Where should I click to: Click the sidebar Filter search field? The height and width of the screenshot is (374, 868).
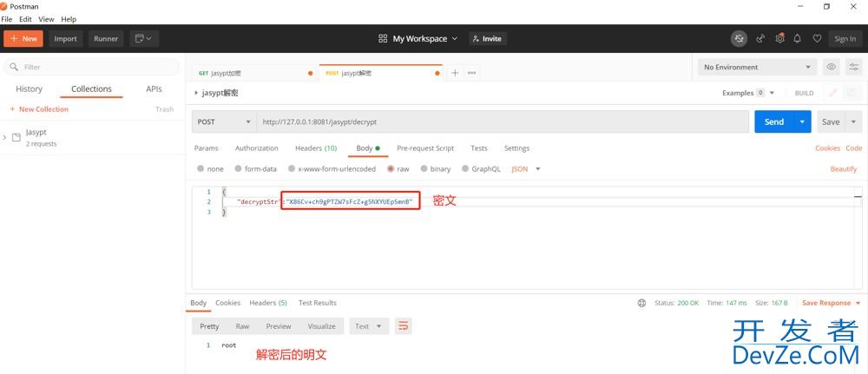tap(91, 67)
